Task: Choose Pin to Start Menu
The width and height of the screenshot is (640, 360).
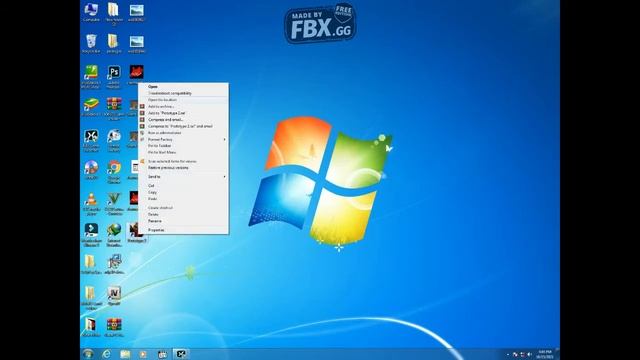Action: [x=183, y=152]
